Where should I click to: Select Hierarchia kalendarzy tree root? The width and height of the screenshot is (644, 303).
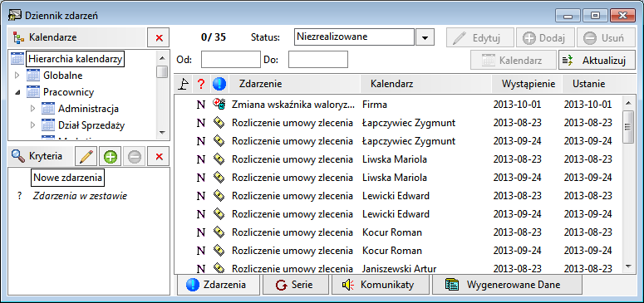[76, 59]
